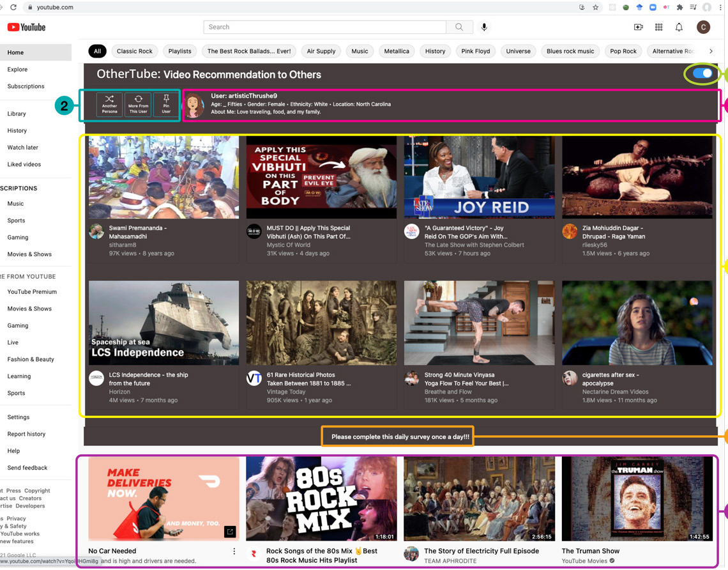Select the Pink Floyd chip

(x=475, y=51)
